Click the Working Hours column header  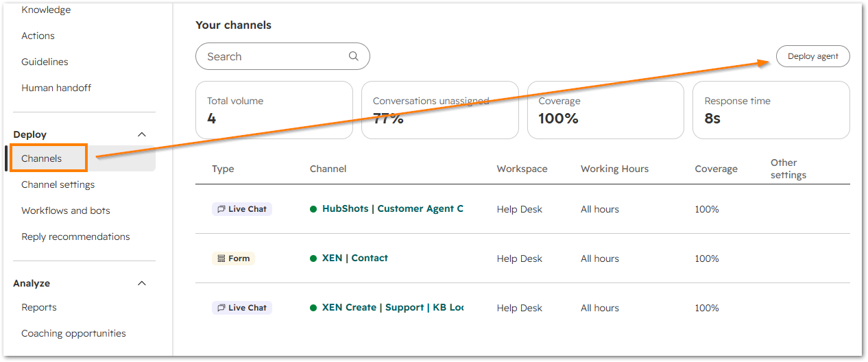pyautogui.click(x=614, y=169)
